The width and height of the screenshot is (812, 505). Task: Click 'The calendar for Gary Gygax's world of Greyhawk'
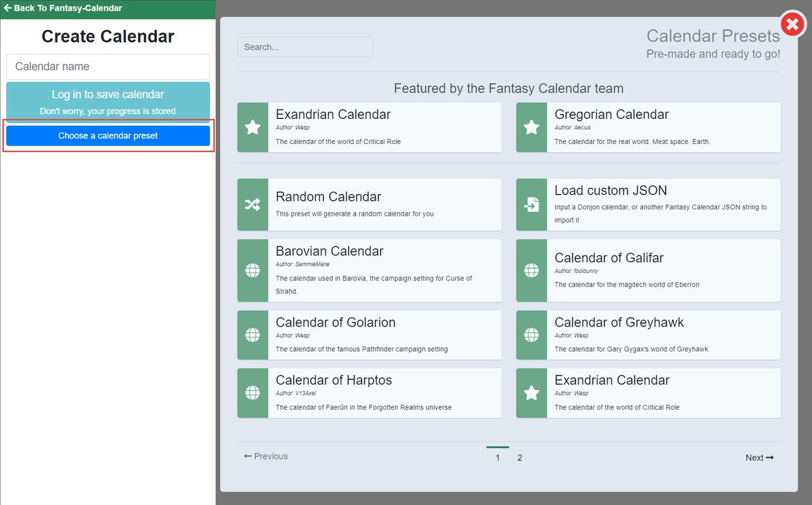pos(631,349)
